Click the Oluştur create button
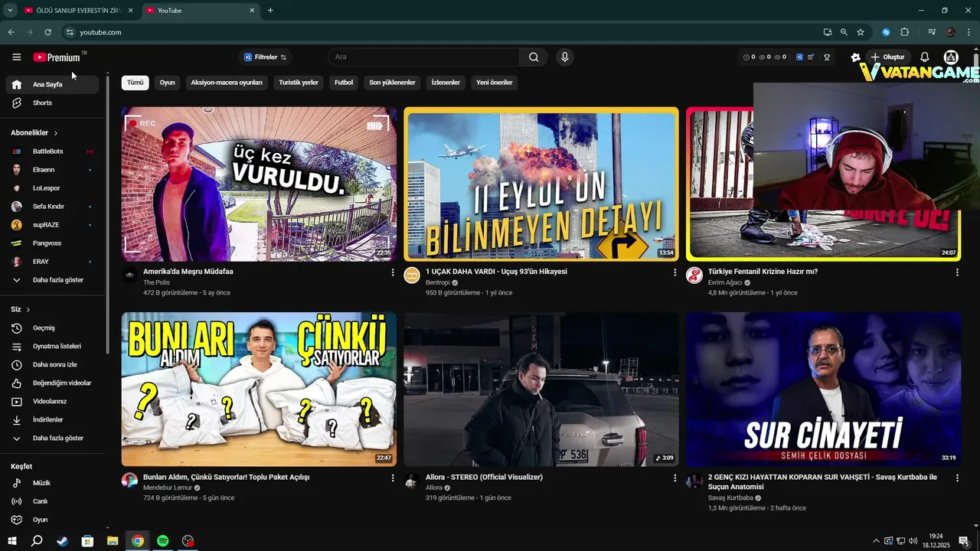980x551 pixels. tap(887, 57)
